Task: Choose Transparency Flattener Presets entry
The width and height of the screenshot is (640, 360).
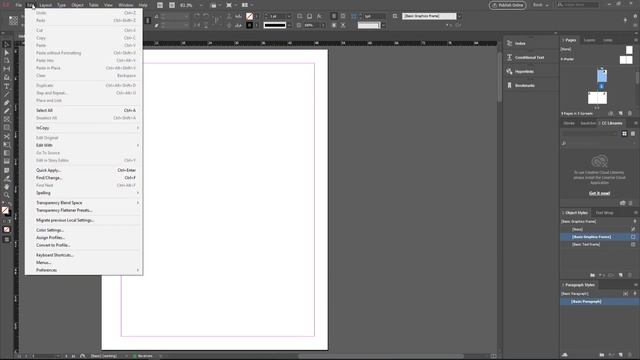Action: point(84,210)
